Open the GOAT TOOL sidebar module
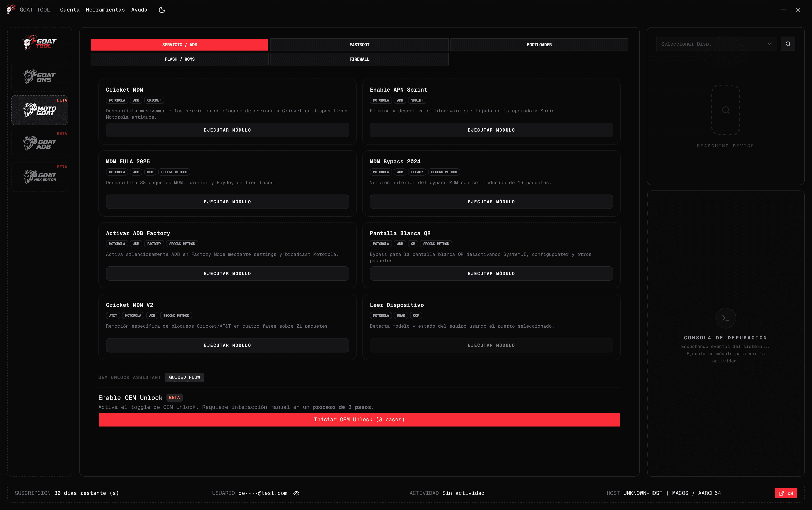Screen dimensions: 812x510 39,43
